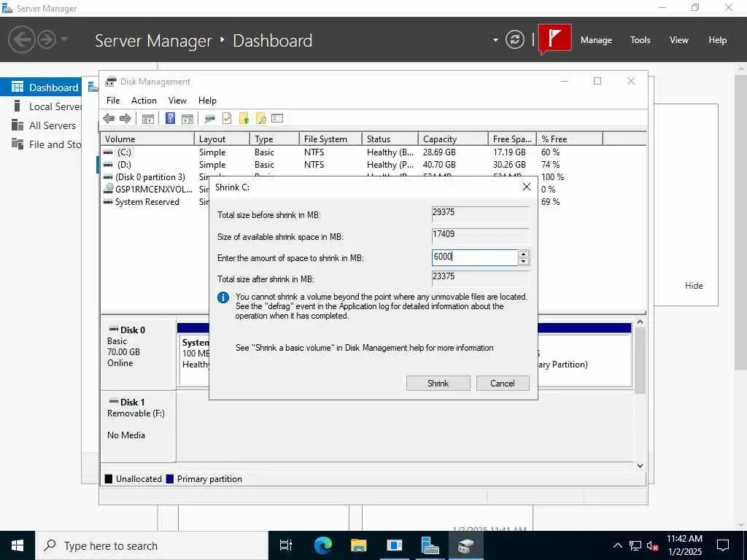
Task: Open the navigation history dropdown arrow
Action: tap(64, 39)
